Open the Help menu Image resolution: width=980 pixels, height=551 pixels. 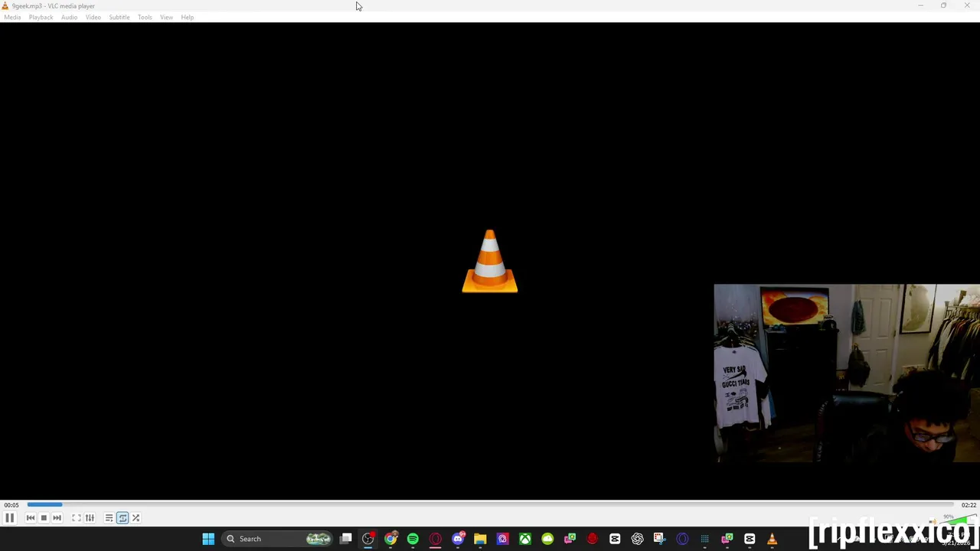pos(188,17)
